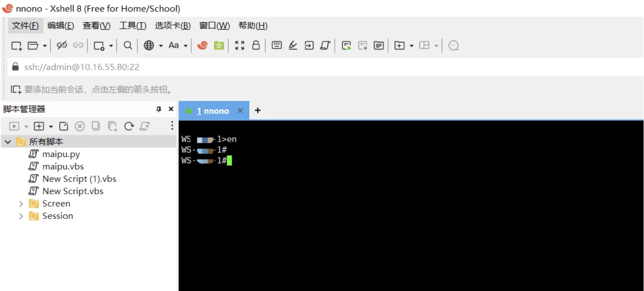Collapse the 所有脚本 scripts folder
The image size is (644, 291).
pyautogui.click(x=7, y=141)
